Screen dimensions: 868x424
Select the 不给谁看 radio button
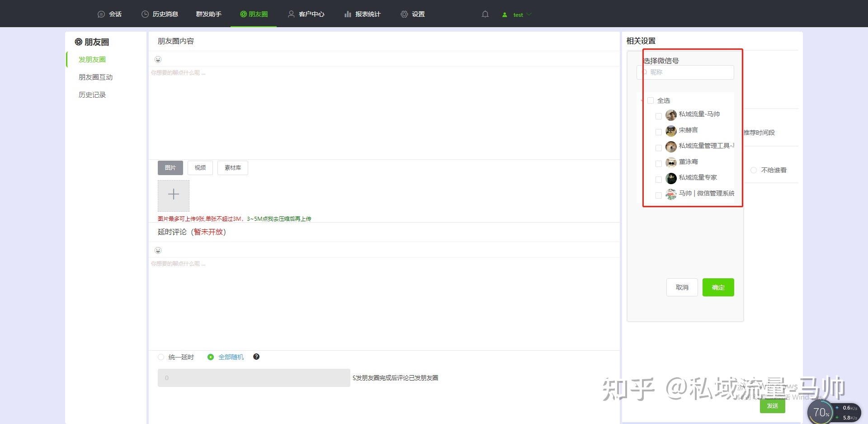[x=753, y=170]
